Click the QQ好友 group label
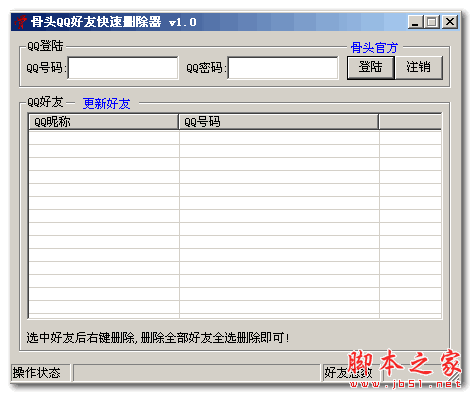This screenshot has width=473, height=395. [45, 102]
